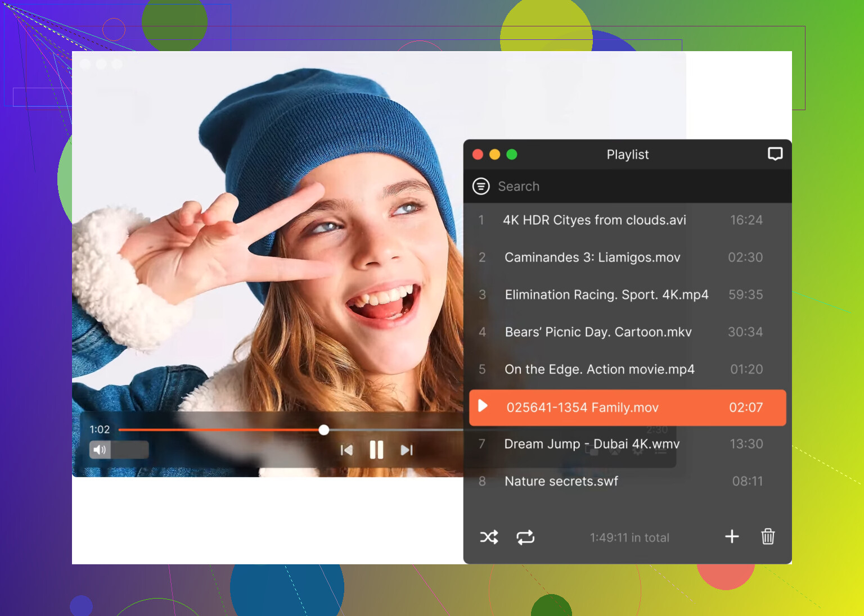Click the 1:49:11 in total label
864x616 pixels.
point(629,538)
